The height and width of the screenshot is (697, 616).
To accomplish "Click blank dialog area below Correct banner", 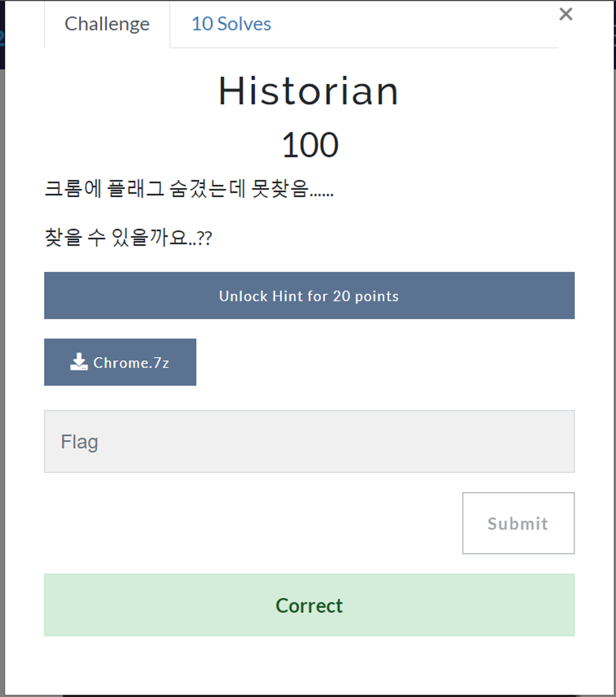I will click(x=309, y=666).
